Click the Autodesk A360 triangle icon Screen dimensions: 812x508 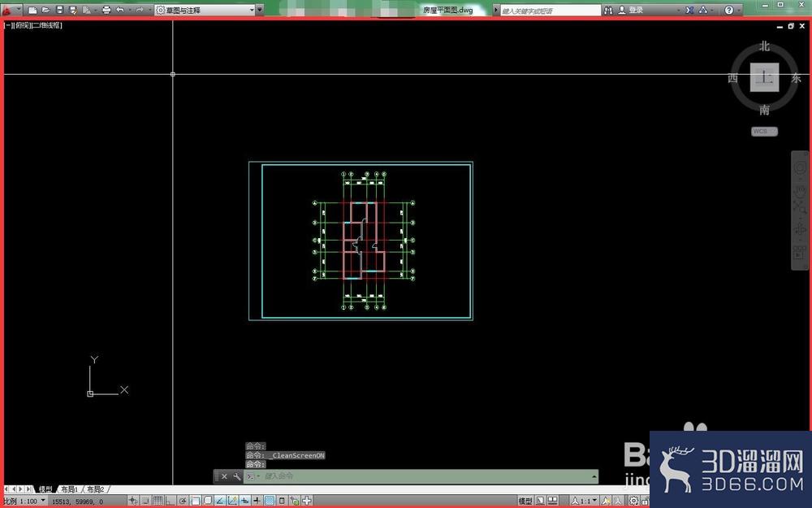coord(702,11)
